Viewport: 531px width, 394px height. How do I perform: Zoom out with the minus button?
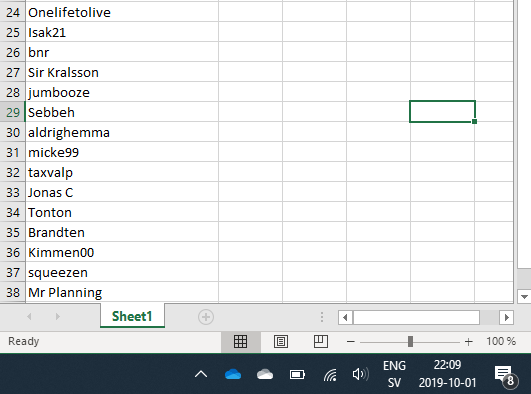tap(351, 341)
